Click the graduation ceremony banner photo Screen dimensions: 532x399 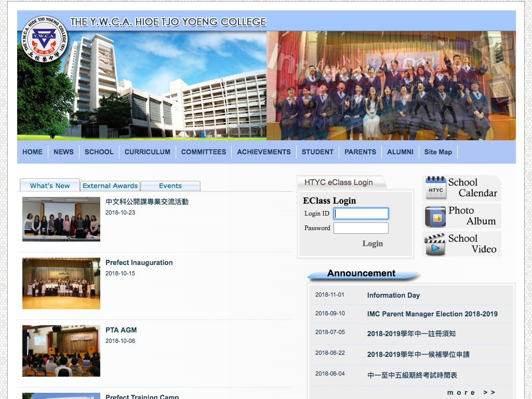[x=391, y=86]
